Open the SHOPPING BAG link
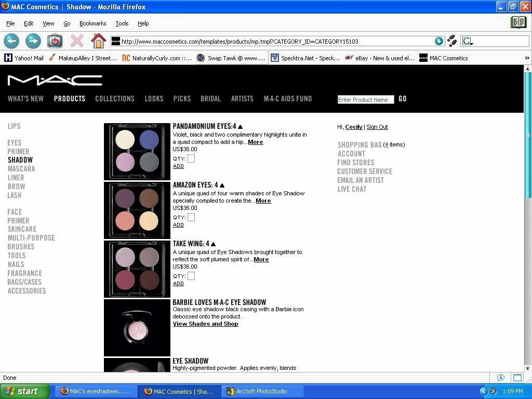The width and height of the screenshot is (532, 399). coord(360,145)
